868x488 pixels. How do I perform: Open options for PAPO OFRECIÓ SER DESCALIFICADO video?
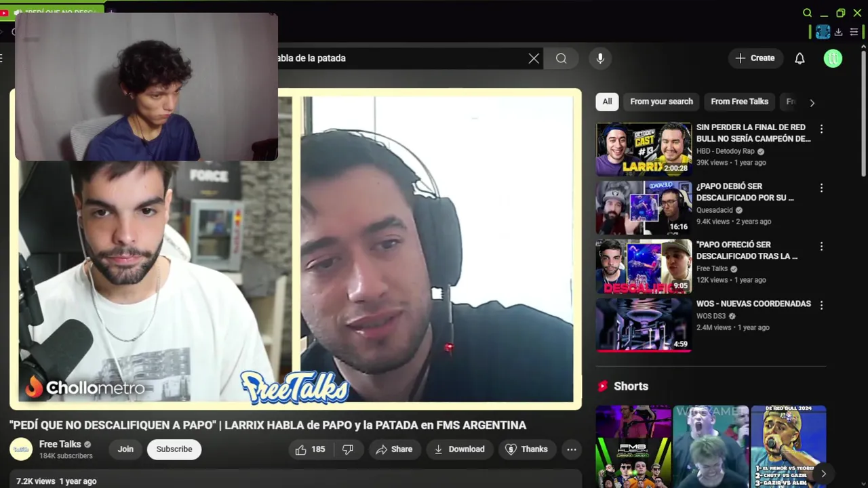pos(821,246)
